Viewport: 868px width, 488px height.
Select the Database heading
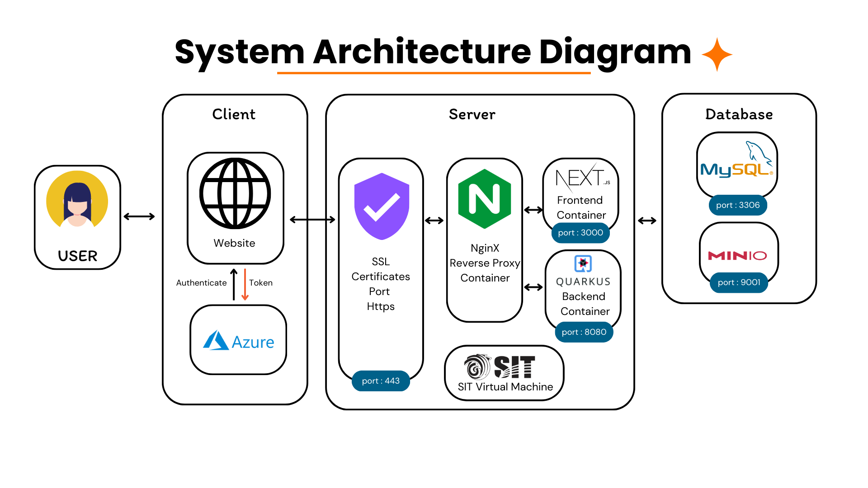(739, 114)
